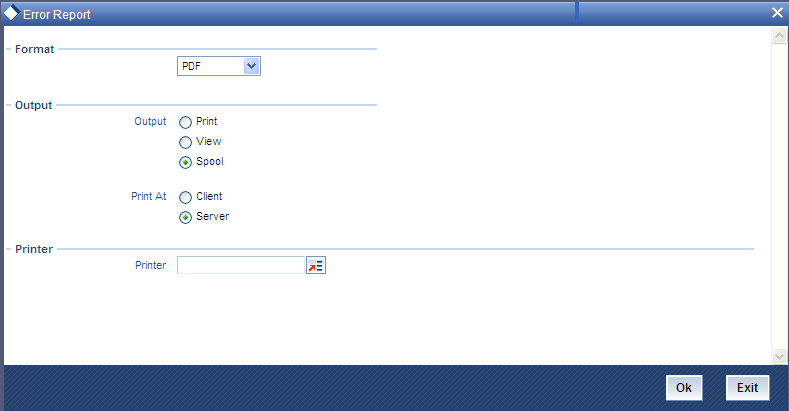Set Print At to Client
This screenshot has height=411, width=789.
(186, 197)
